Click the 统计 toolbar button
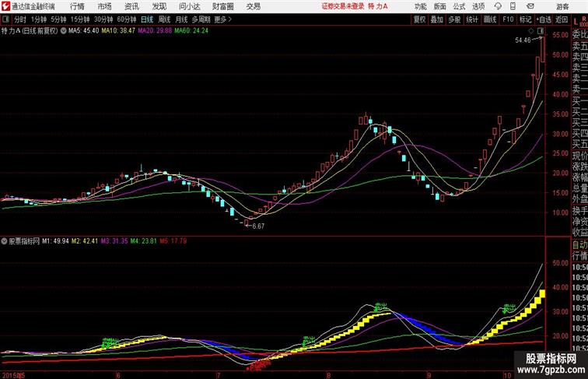The width and height of the screenshot is (588, 379). click(x=472, y=19)
